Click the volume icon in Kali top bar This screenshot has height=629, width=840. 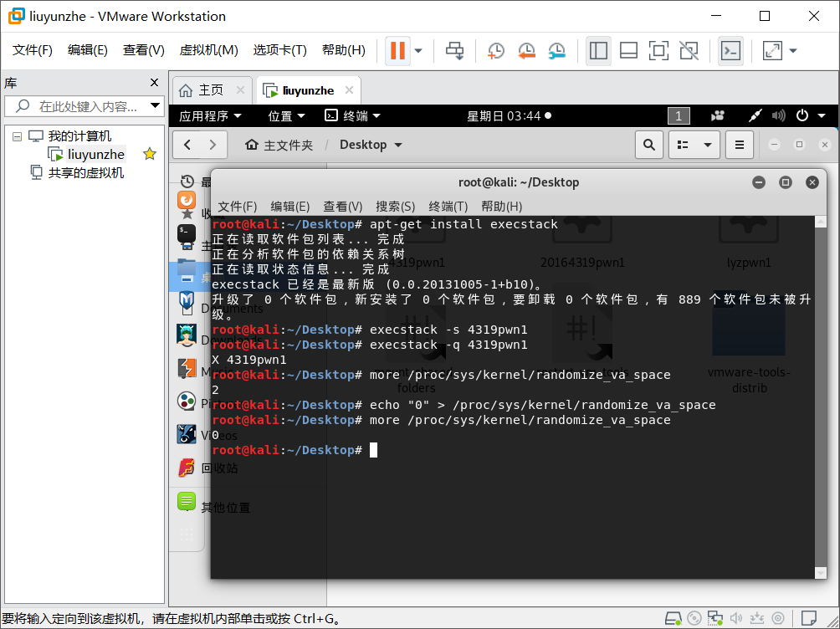coord(778,115)
